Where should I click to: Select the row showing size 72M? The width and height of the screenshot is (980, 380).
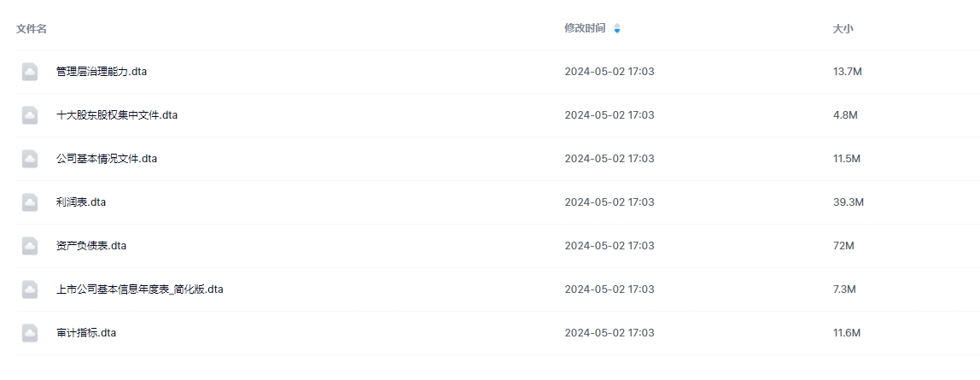tap(843, 246)
